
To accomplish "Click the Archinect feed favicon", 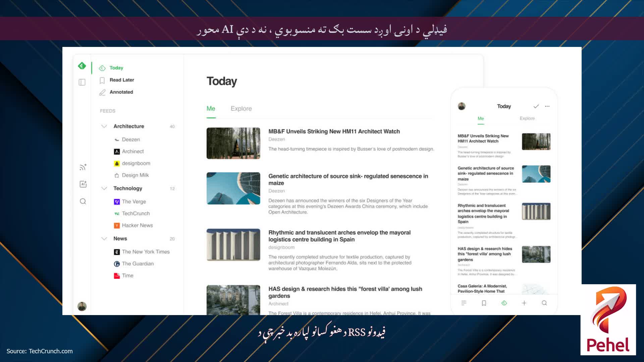I will (117, 152).
